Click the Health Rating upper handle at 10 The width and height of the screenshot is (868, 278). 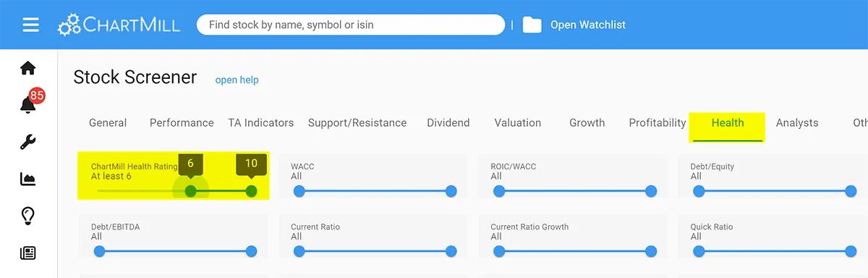coord(251,191)
